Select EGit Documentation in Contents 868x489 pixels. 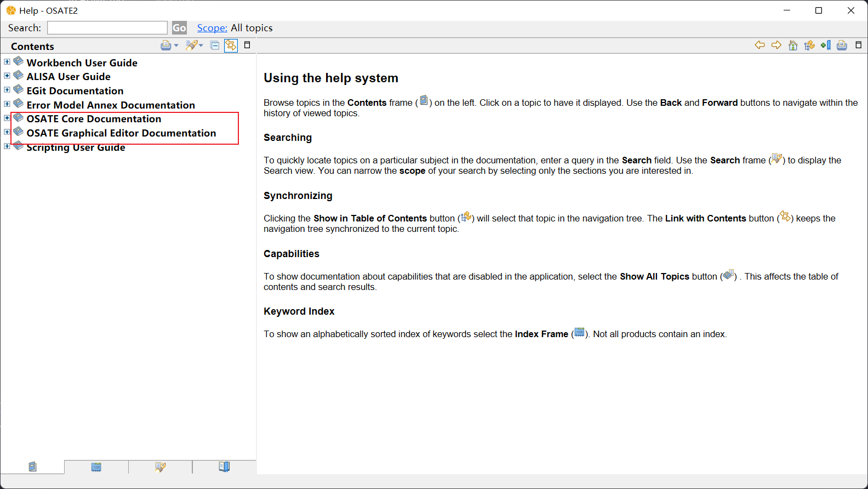point(75,91)
